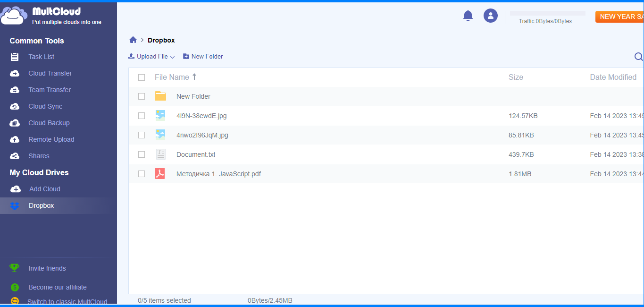The image size is (644, 307).
Task: Click the home breadcrumb icon
Action: click(133, 40)
